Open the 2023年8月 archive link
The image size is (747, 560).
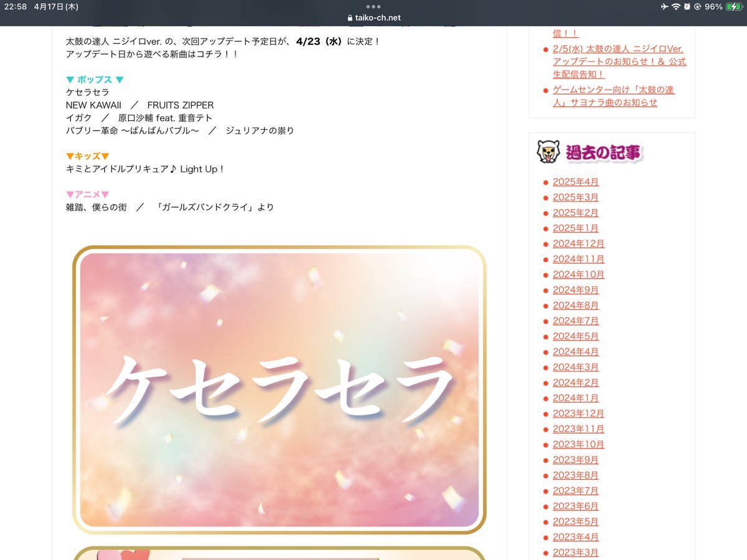[575, 475]
